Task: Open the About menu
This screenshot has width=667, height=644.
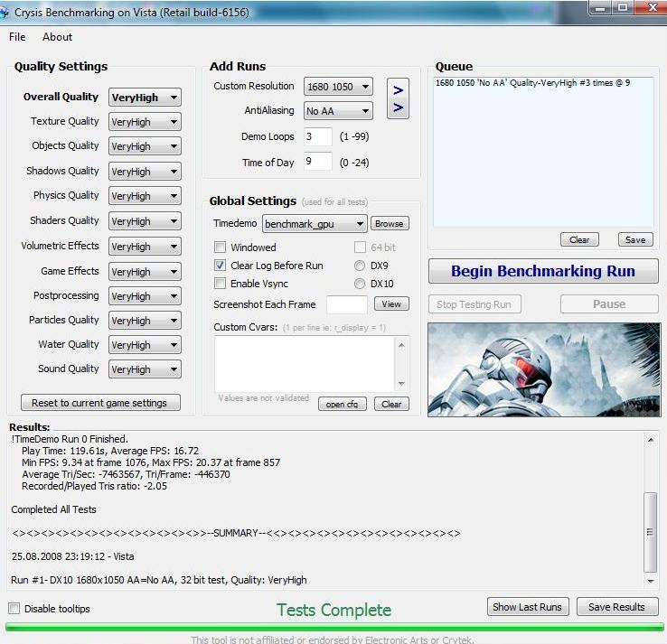Action: (x=57, y=37)
